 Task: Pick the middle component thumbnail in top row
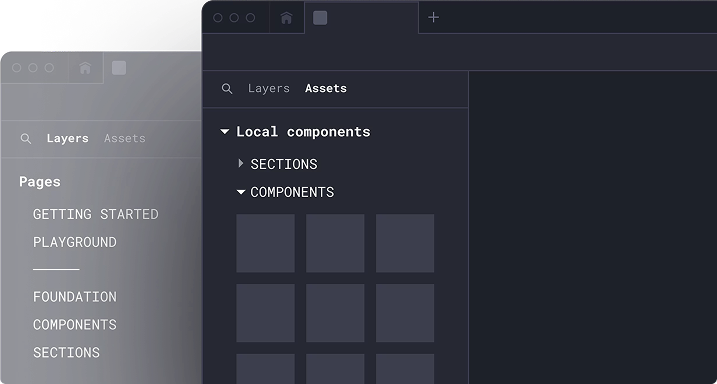click(335, 243)
